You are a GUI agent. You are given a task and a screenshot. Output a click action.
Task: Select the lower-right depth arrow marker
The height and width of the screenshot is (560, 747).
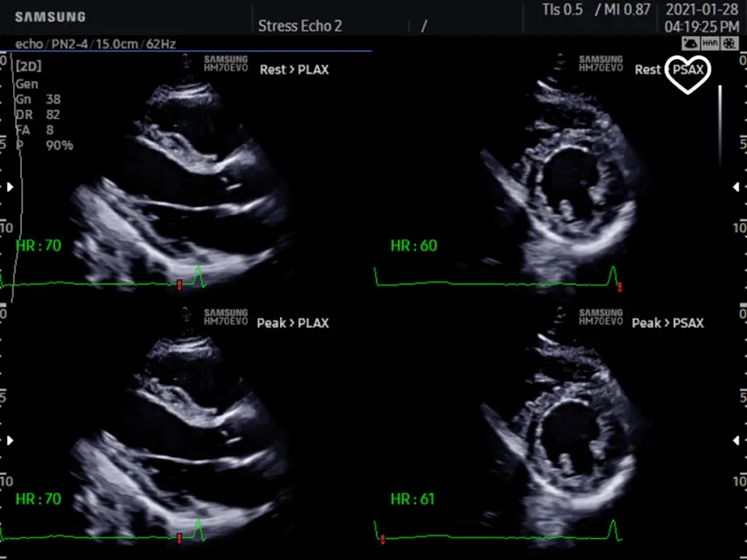736,440
